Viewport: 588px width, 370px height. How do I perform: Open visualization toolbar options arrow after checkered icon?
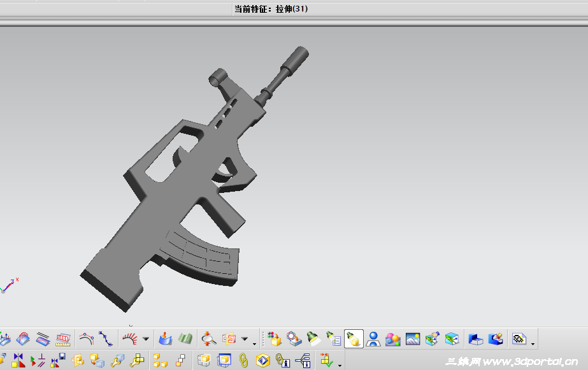[533, 344]
